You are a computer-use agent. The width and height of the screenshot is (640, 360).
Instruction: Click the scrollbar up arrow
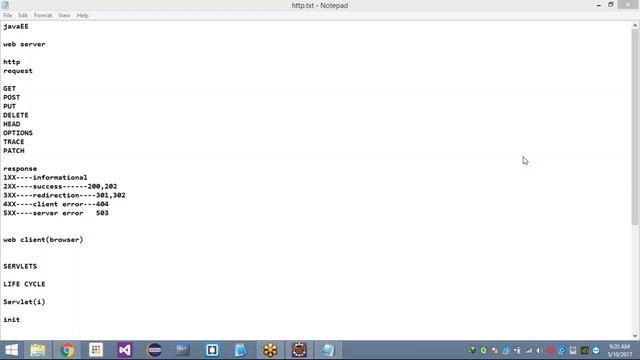(635, 26)
